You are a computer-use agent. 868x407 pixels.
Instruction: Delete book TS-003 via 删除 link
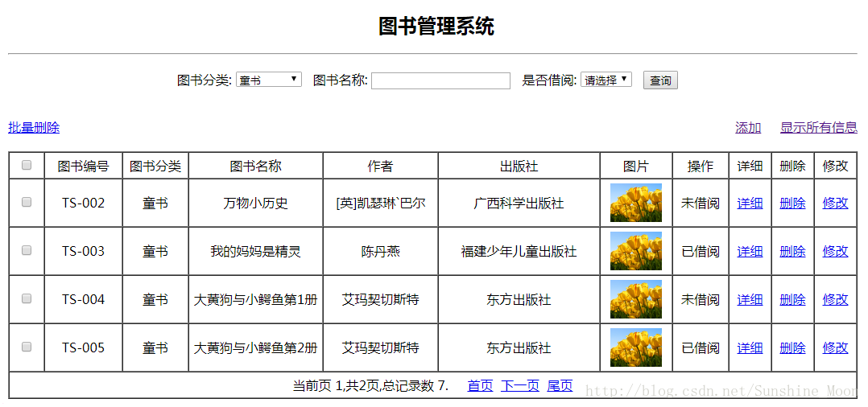(x=792, y=251)
